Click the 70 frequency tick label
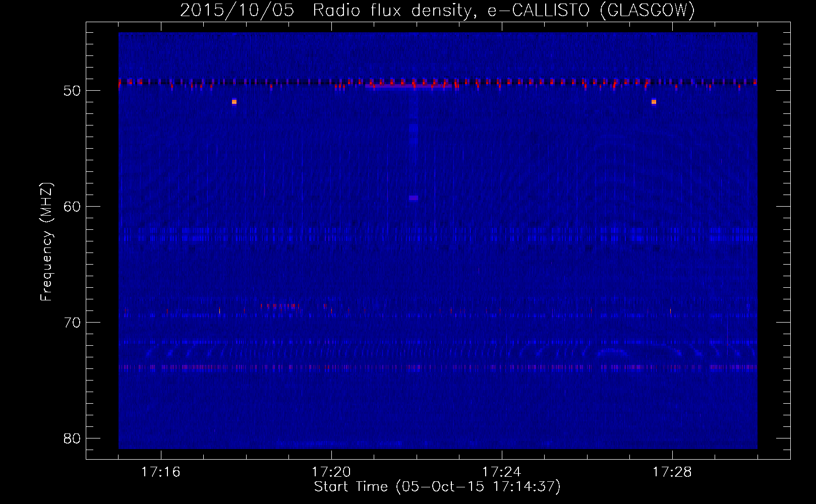Image resolution: width=816 pixels, height=504 pixels. [x=73, y=323]
